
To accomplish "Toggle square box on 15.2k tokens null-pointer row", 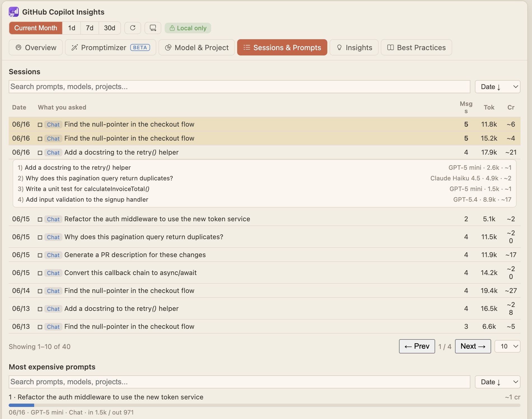I will tap(40, 139).
